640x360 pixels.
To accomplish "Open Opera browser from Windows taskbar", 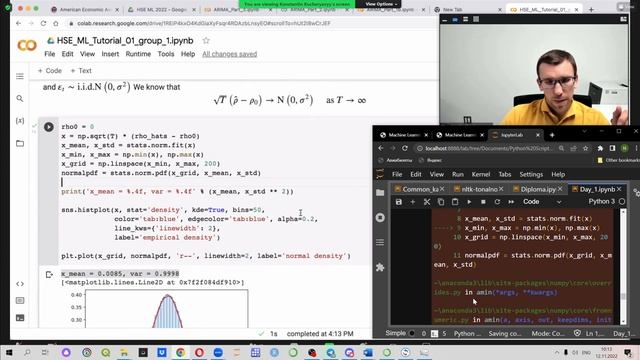I will click(199, 352).
